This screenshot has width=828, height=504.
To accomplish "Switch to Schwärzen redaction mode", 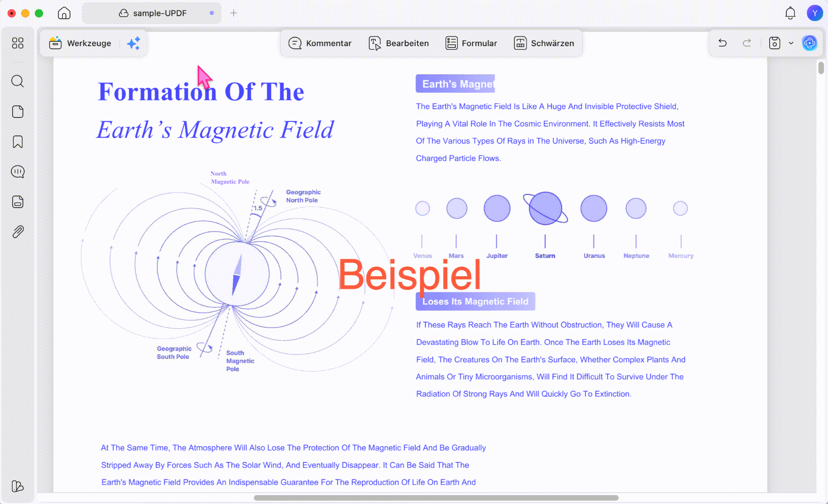I will tap(544, 43).
